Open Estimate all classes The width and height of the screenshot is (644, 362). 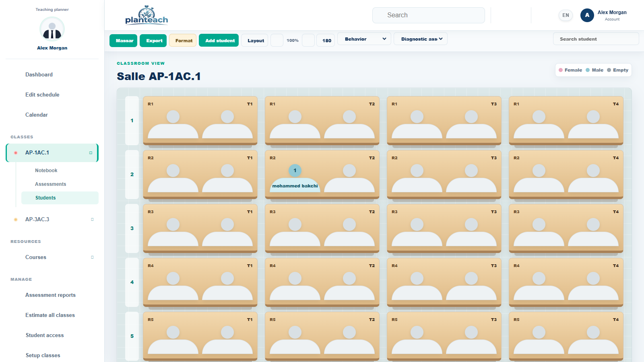50,315
